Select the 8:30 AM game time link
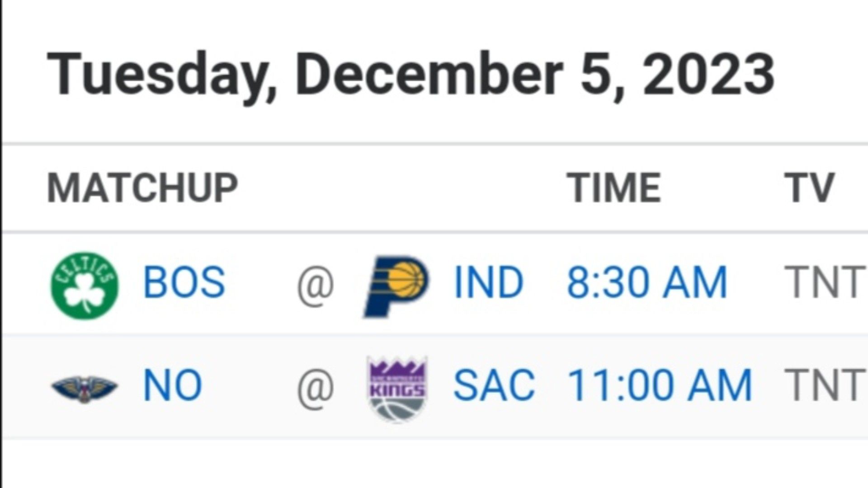This screenshot has width=868, height=488. point(647,282)
